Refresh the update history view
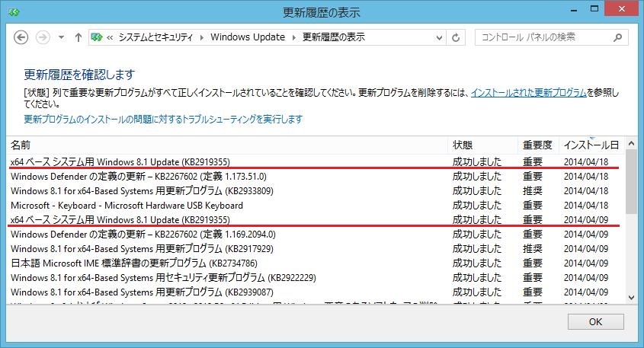 (x=456, y=38)
